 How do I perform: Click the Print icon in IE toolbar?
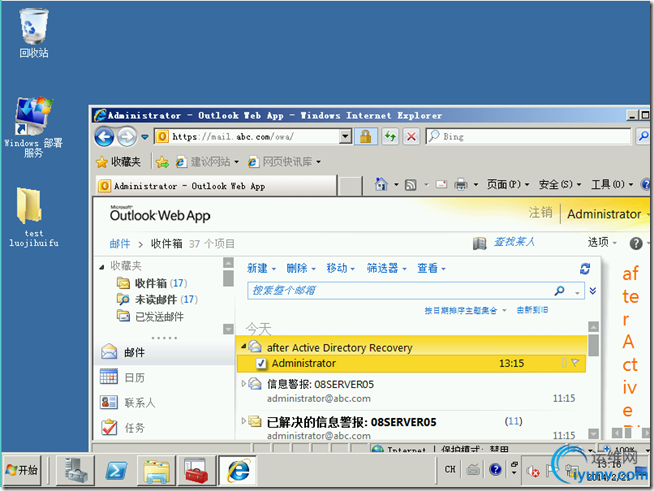point(460,184)
